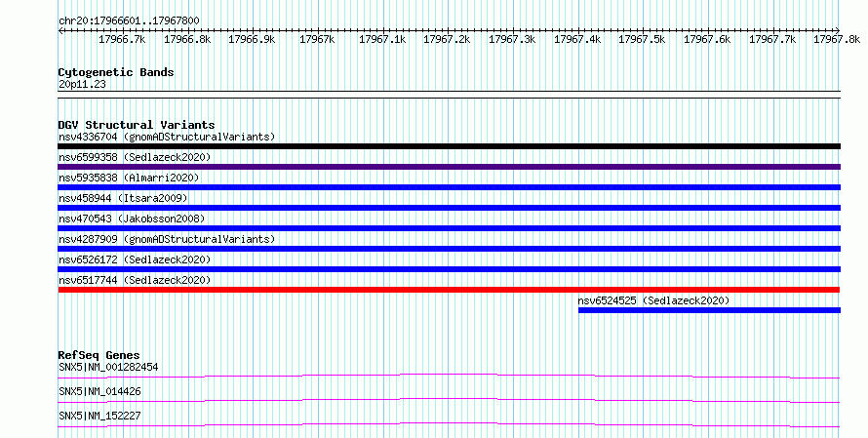Click the 17966.7k ruler tick label
Viewport: 868px width, 438px height.
click(122, 39)
